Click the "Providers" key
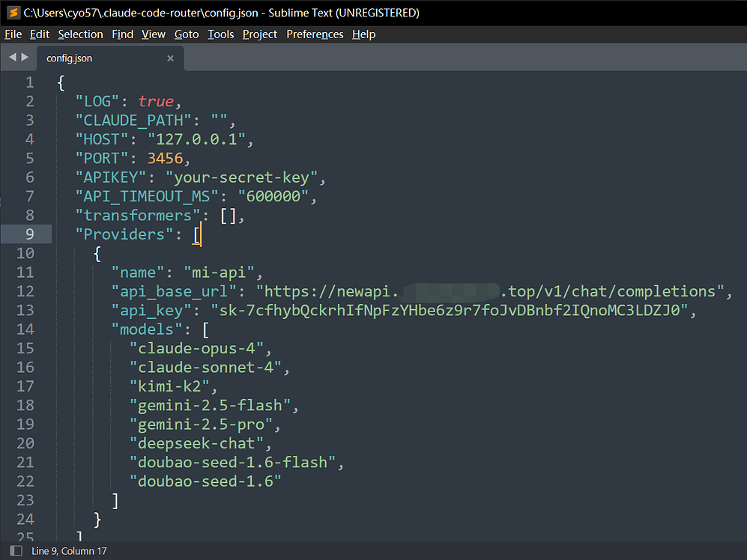The image size is (747, 560). (x=124, y=234)
